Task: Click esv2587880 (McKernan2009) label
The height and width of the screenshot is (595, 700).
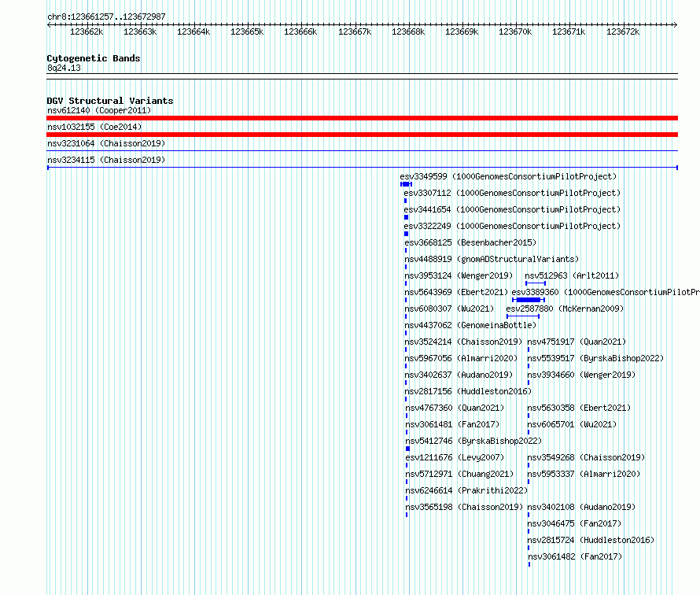Action: pos(565,309)
